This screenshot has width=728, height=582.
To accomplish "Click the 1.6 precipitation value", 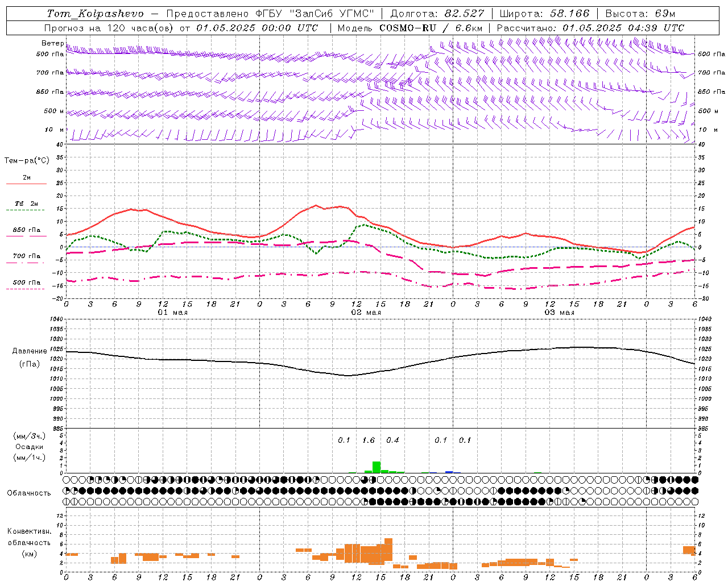I will coord(369,440).
